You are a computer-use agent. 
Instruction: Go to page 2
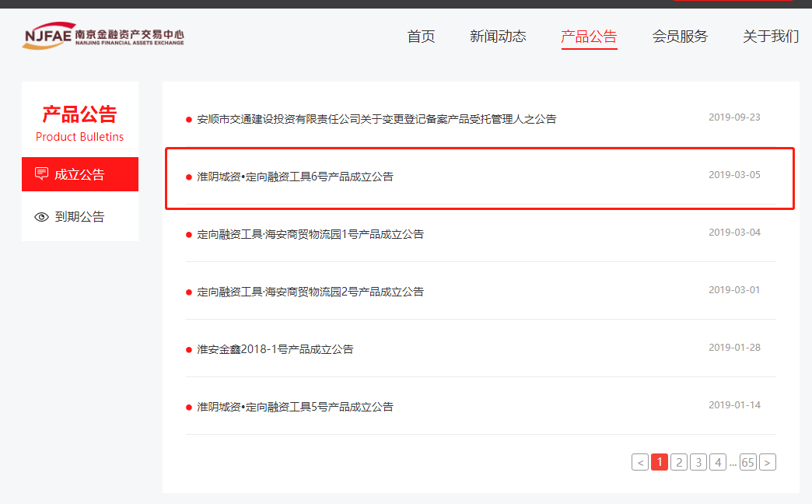pos(679,462)
